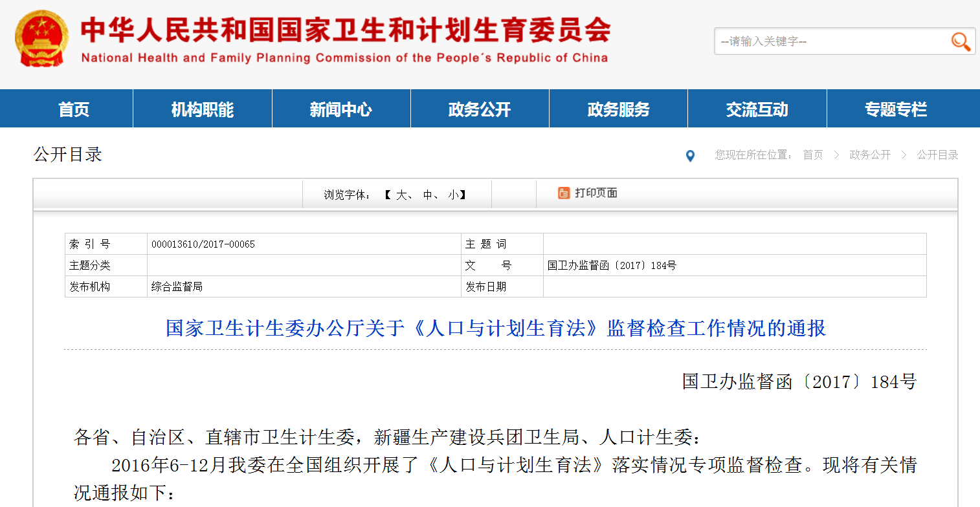Click the 发布机构 label cell
Image resolution: width=980 pixels, height=507 pixels.
click(106, 286)
